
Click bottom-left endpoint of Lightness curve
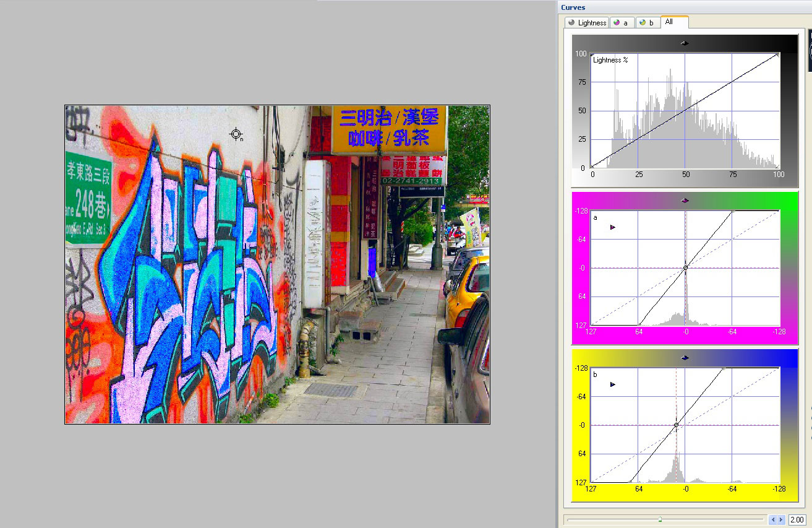click(592, 167)
